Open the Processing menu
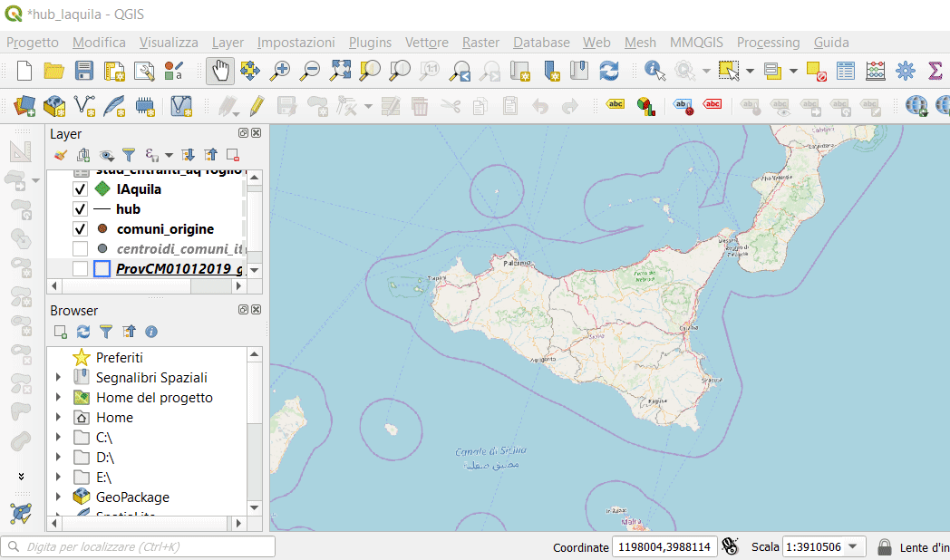The image size is (950, 560). point(768,43)
